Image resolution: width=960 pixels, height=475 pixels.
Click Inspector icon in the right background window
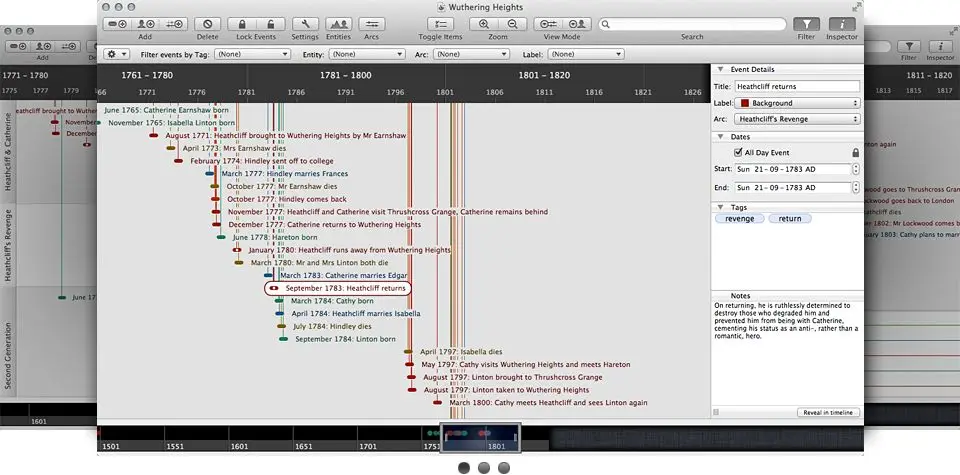[x=940, y=47]
